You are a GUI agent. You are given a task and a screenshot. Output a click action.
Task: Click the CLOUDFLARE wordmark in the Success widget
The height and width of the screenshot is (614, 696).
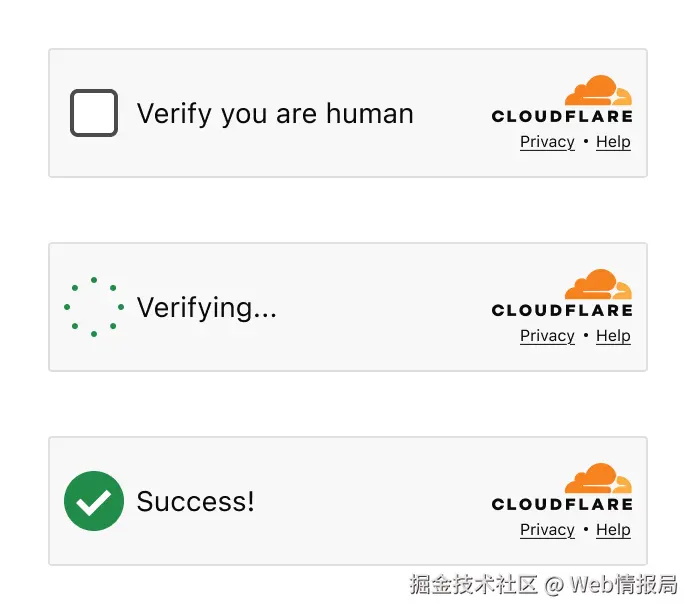tap(562, 505)
